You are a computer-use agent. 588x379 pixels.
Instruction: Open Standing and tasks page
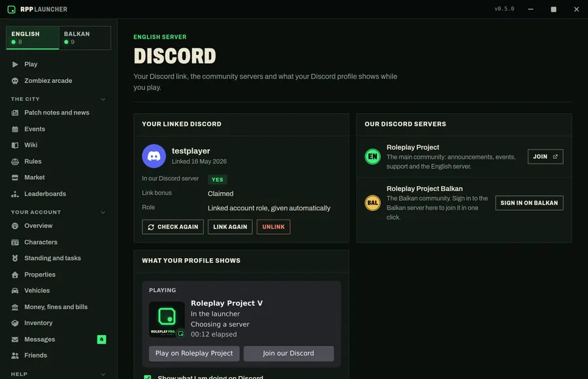(x=58, y=258)
